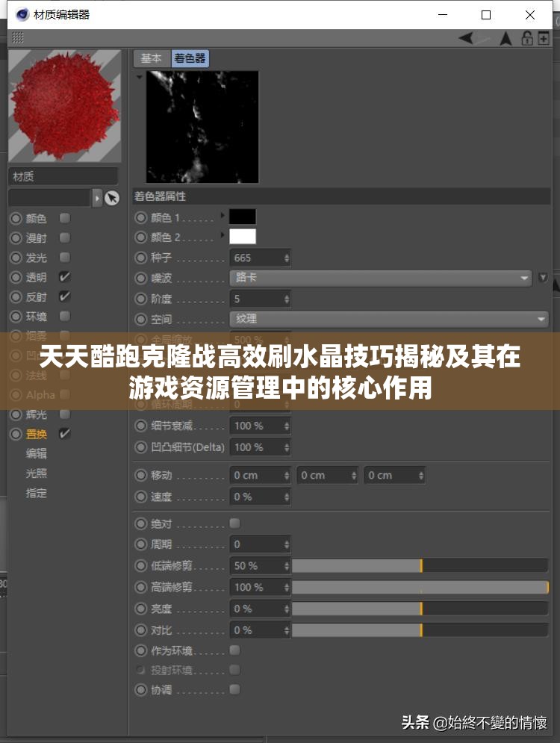The height and width of the screenshot is (743, 560).
Task: Click the 颜色 2 white swatch
Action: point(243,237)
